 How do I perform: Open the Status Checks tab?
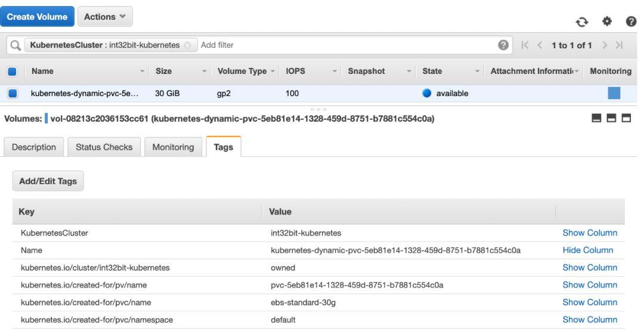[x=104, y=147]
